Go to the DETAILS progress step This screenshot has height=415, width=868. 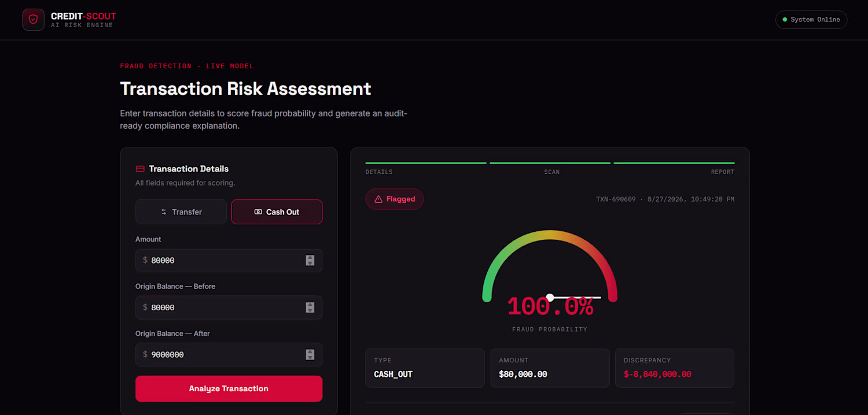(x=379, y=172)
